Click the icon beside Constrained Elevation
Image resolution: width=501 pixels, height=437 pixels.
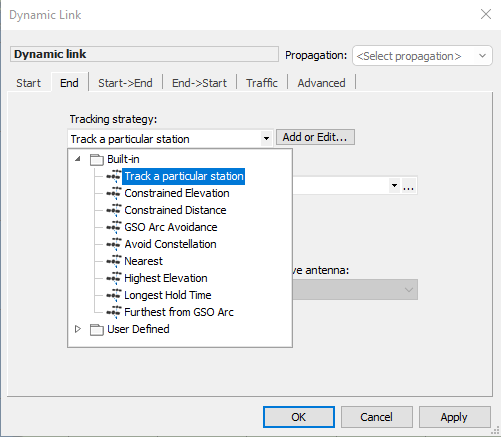pyautogui.click(x=114, y=193)
